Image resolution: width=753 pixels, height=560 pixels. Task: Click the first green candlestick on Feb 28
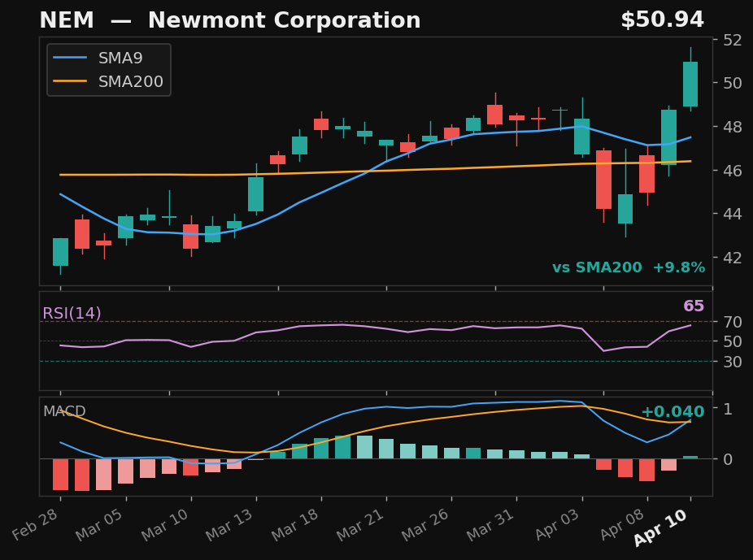click(x=60, y=252)
